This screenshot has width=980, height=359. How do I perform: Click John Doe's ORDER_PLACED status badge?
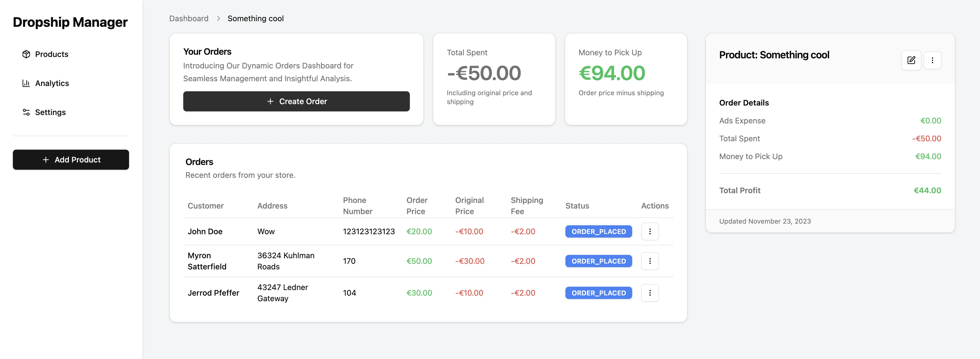point(598,231)
